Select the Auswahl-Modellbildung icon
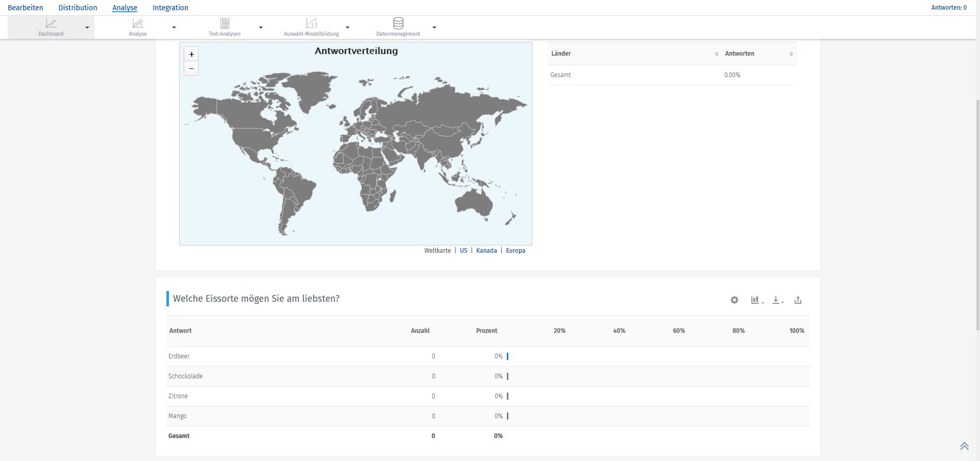 pyautogui.click(x=311, y=23)
